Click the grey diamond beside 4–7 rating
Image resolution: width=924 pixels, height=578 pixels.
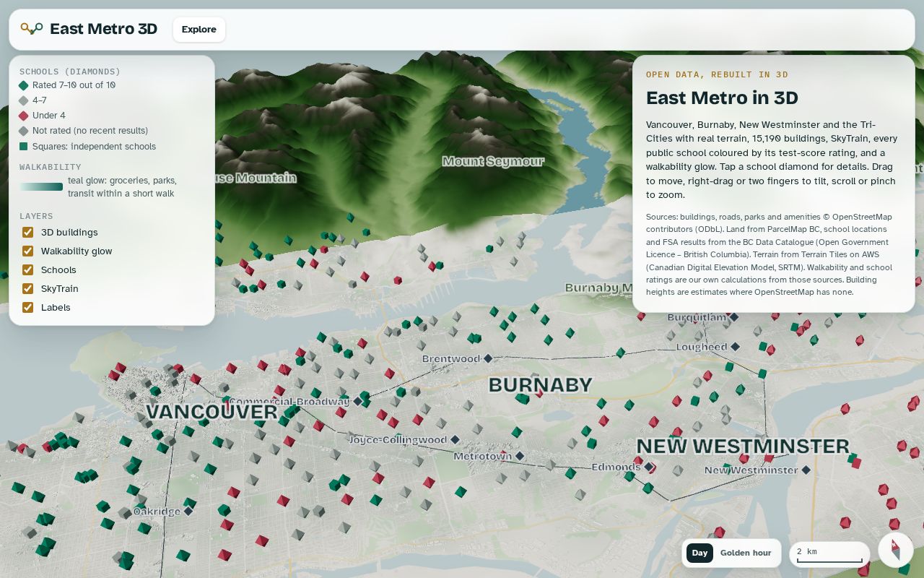click(x=24, y=100)
